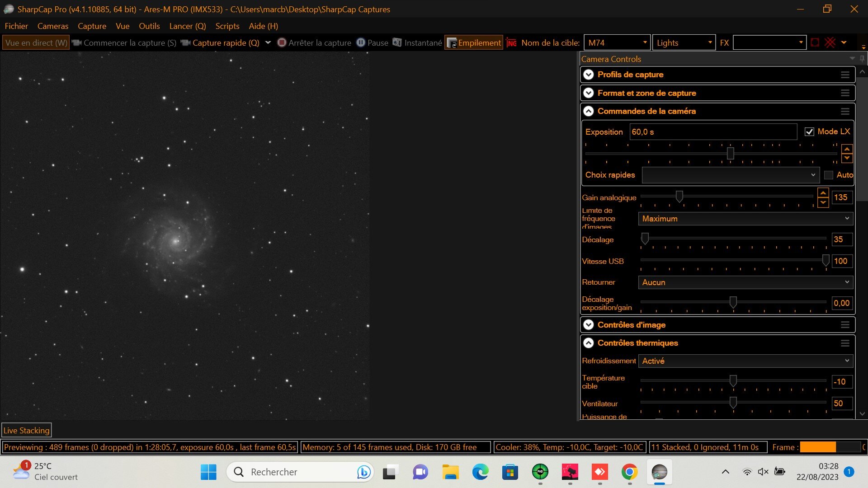Open the Aide (H) menu
The image size is (868, 488).
tap(264, 26)
